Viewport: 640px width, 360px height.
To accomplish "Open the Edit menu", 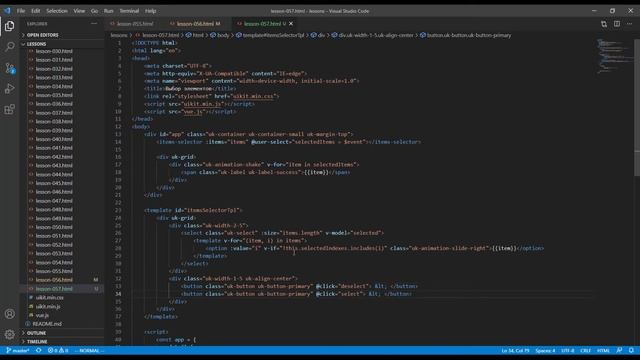I will (36, 11).
